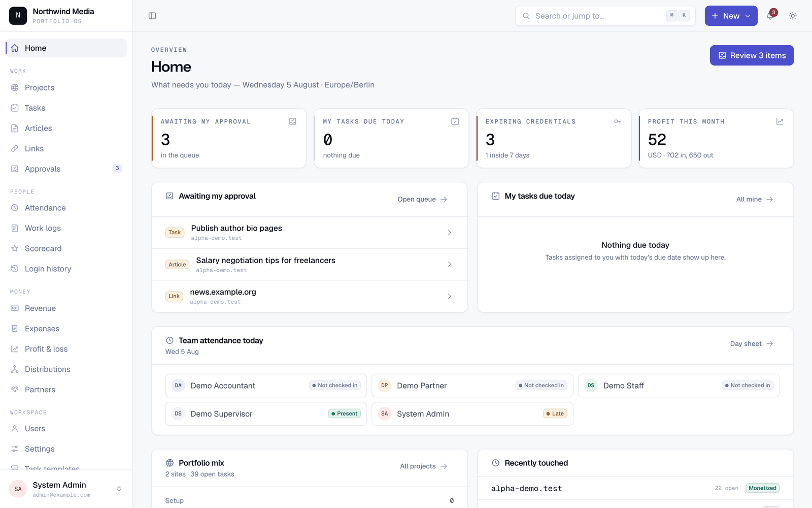Viewport: 812px width, 508px height.
Task: Click All mine link
Action: point(755,199)
